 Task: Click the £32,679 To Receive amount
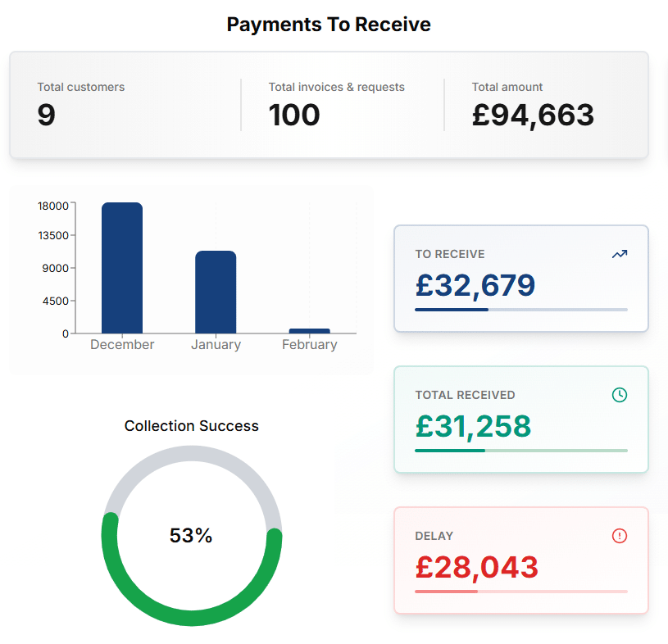pyautogui.click(x=475, y=285)
